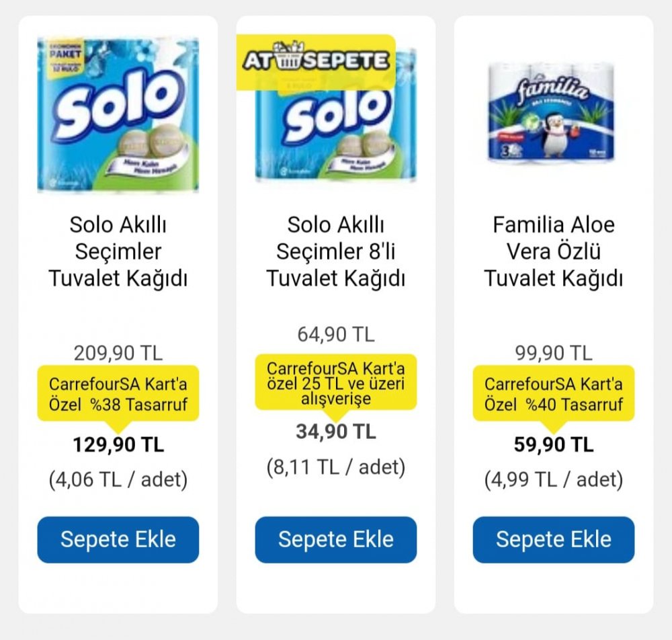Add Familia Aloe Vera to cart
This screenshot has height=640, width=672.
coord(553,539)
